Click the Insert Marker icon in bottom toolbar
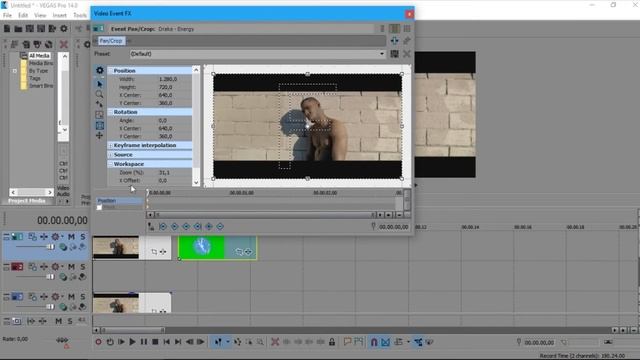This screenshot has width=640, height=360. [x=347, y=342]
